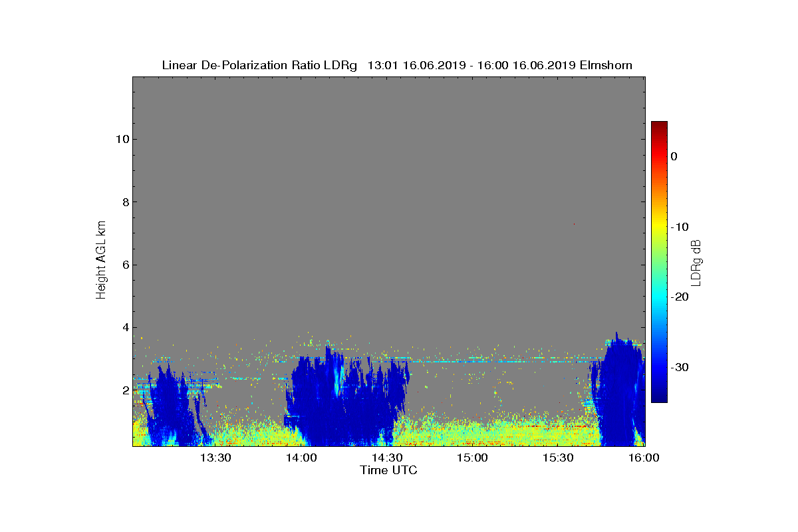
Task: Click the height tick label 4
Action: (x=125, y=327)
